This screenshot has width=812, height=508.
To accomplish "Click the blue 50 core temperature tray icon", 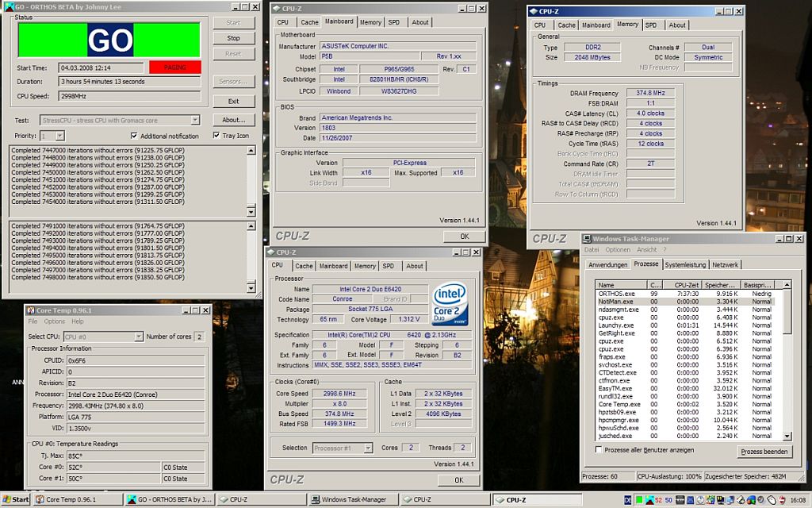I will [668, 500].
